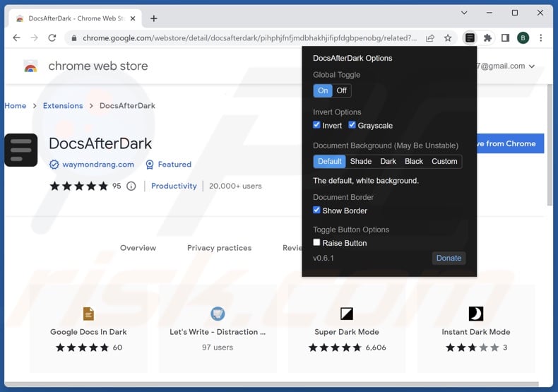View site info via the lock icon

[x=74, y=37]
